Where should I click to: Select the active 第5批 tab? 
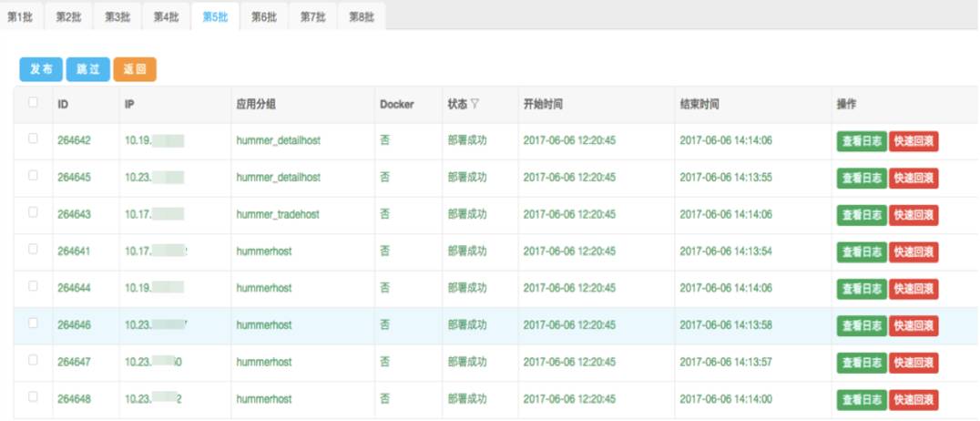[215, 17]
